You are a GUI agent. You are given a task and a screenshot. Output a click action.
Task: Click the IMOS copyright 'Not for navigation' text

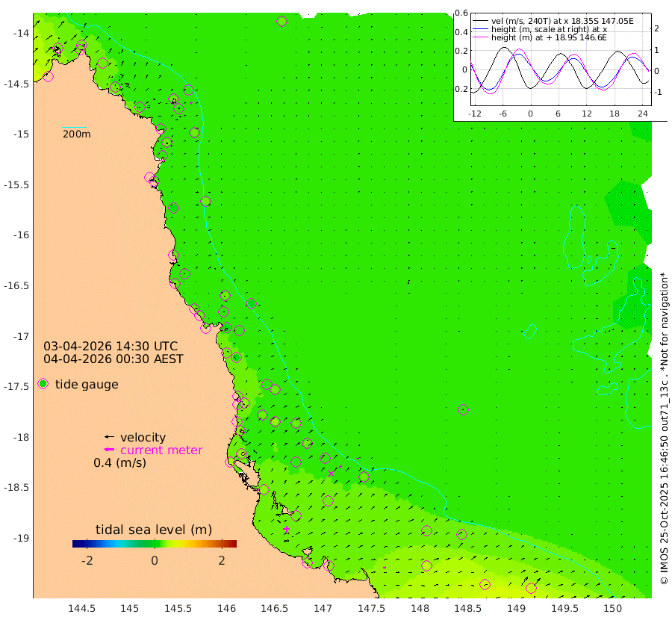pos(664,428)
